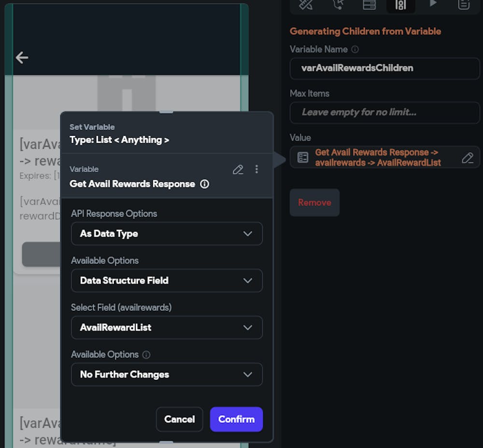This screenshot has width=483, height=448.
Task: Click the Cancel button
Action: [x=179, y=419]
